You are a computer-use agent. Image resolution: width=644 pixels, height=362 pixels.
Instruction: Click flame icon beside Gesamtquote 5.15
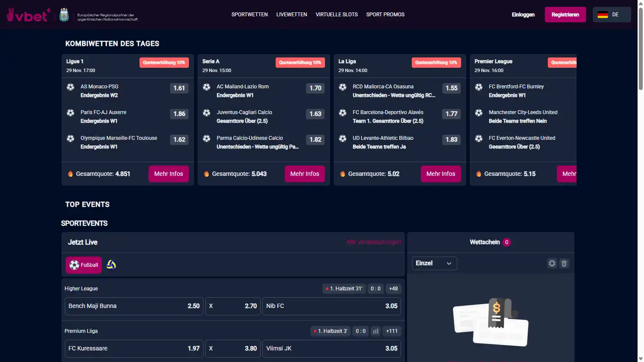click(479, 174)
